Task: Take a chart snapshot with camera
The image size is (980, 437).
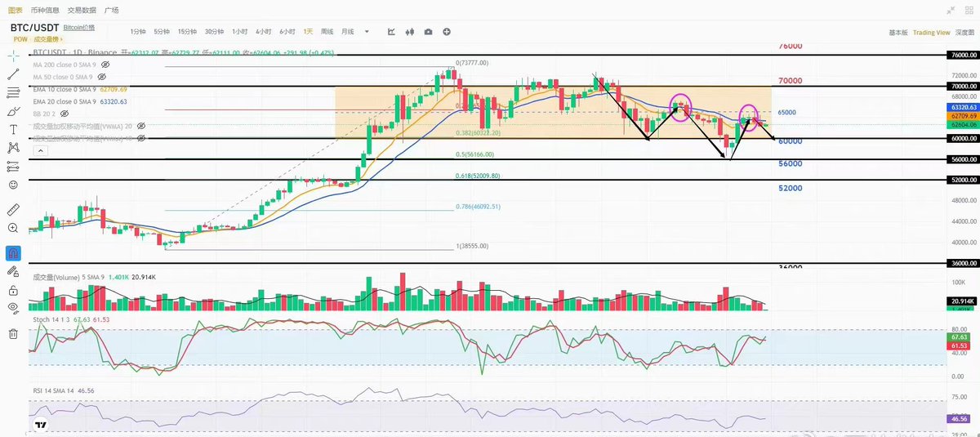Action: (429, 31)
